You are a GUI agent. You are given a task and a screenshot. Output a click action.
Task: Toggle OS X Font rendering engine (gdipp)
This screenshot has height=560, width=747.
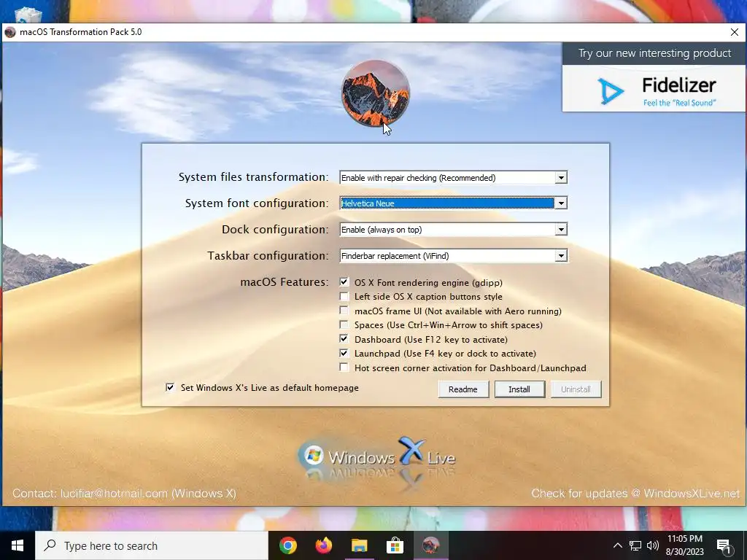344,282
